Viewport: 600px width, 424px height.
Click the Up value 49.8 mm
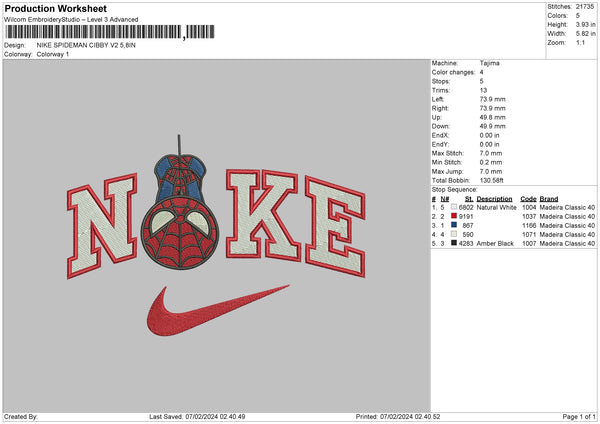[x=492, y=117]
